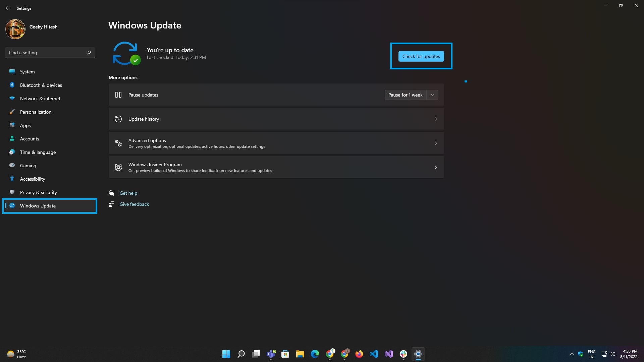This screenshot has height=362, width=644.
Task: Click the Advanced options gears icon
Action: point(118,143)
